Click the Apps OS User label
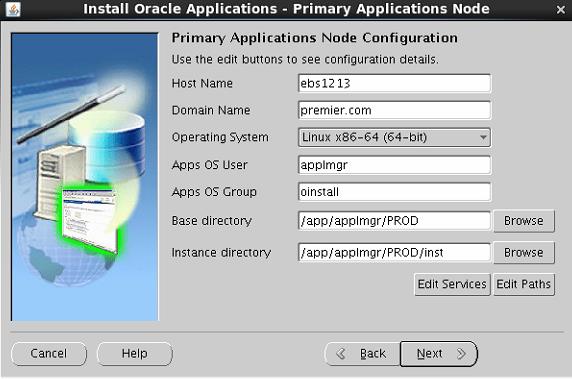This screenshot has height=379, width=572. click(x=209, y=165)
